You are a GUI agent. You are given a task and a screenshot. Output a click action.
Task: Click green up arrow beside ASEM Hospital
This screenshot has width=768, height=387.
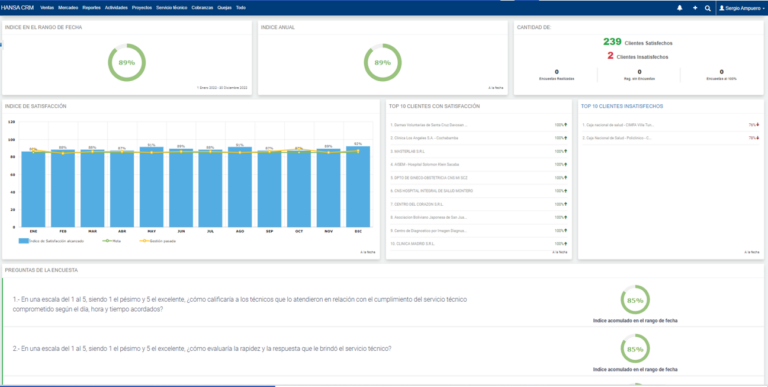(566, 165)
